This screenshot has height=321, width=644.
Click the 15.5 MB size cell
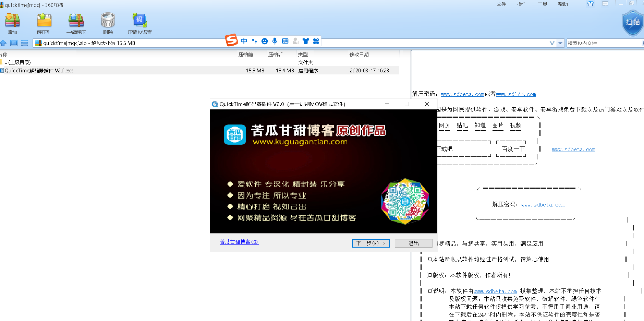click(255, 71)
